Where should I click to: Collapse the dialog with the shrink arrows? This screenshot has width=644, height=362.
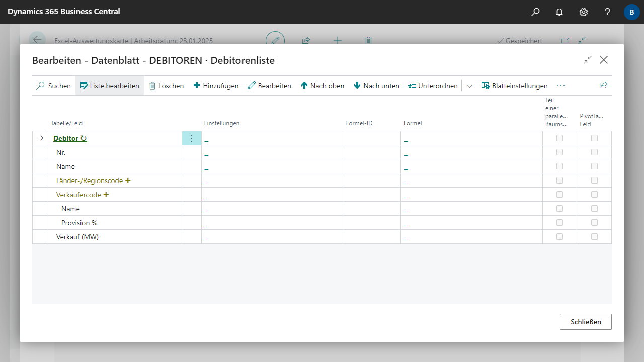coord(588,60)
